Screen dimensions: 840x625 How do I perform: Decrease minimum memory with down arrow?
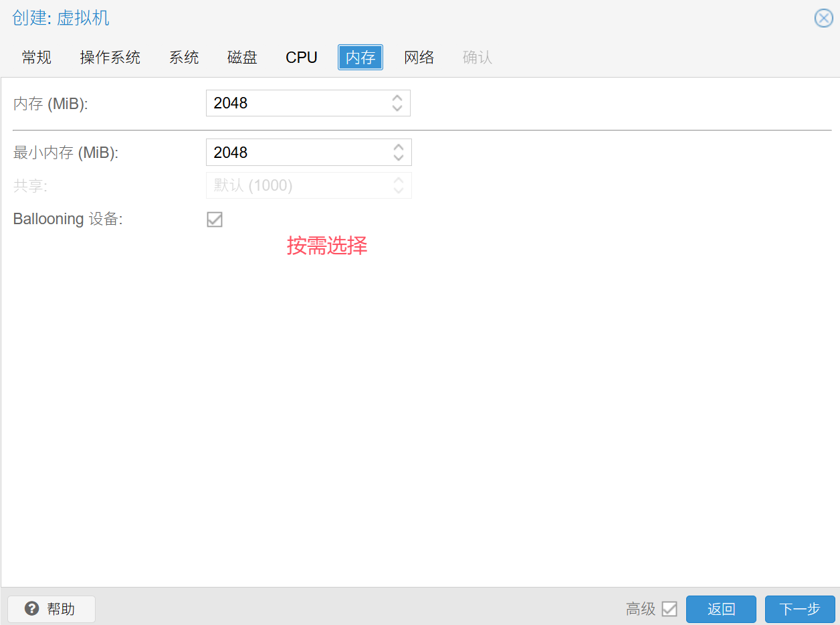pos(399,158)
